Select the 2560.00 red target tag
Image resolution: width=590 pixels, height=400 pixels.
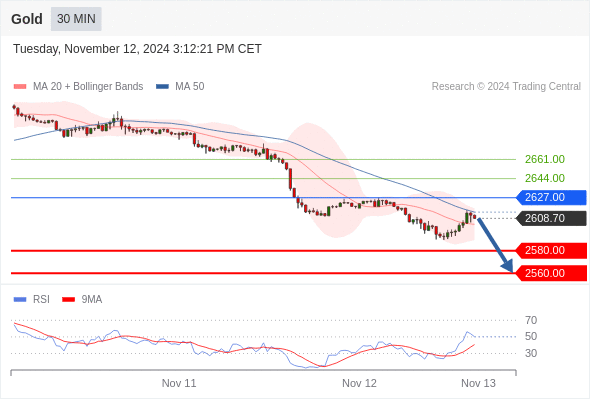(x=551, y=273)
